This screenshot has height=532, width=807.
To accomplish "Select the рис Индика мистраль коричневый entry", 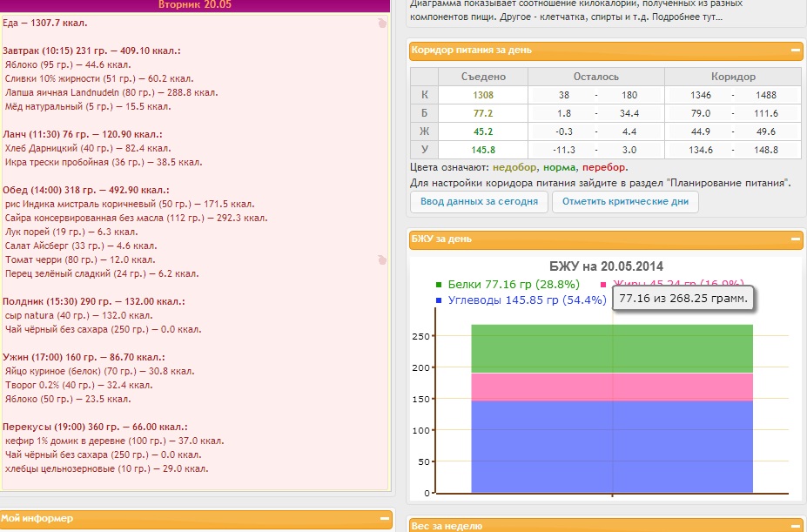I will click(x=130, y=204).
